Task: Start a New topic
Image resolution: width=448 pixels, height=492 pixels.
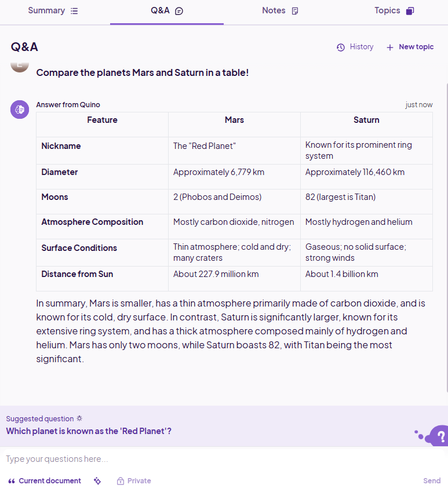Action: 416,47
